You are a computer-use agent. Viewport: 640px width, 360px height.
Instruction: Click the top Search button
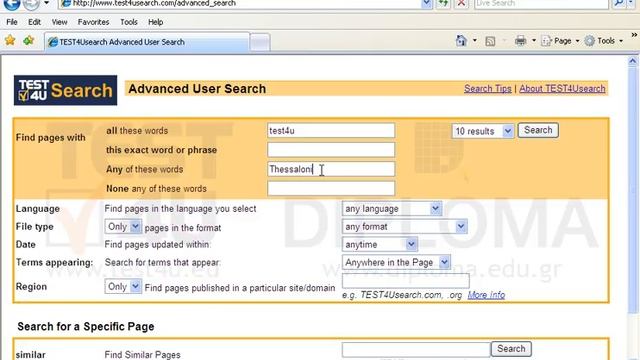538,130
